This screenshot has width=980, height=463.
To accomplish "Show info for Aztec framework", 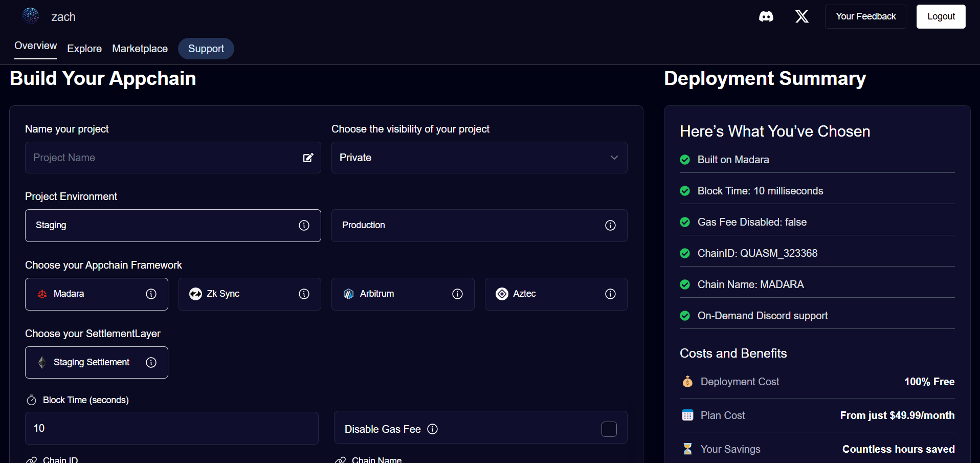I will pyautogui.click(x=610, y=294).
